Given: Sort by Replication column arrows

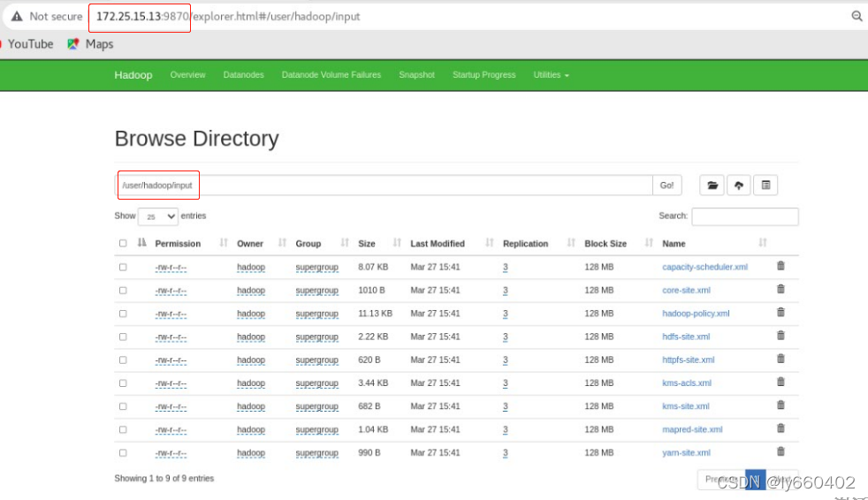Looking at the screenshot, I should click(571, 243).
